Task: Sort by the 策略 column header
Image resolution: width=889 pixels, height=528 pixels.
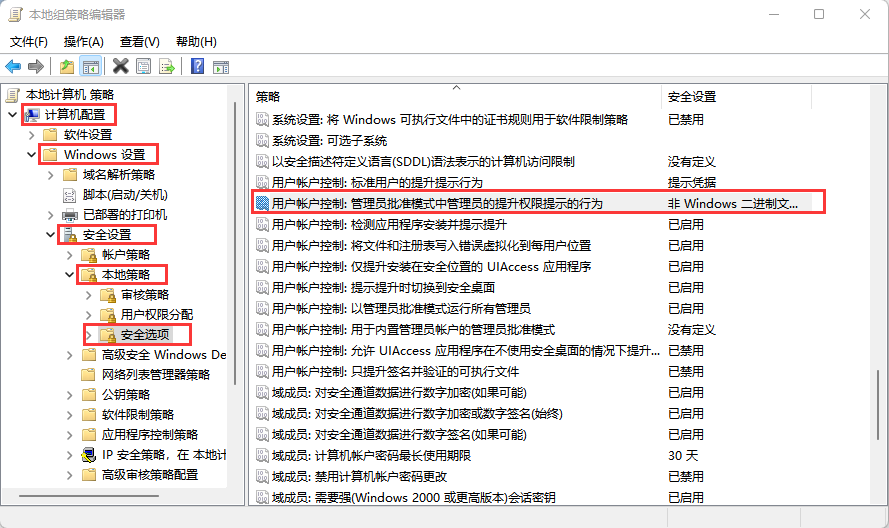Action: point(456,96)
